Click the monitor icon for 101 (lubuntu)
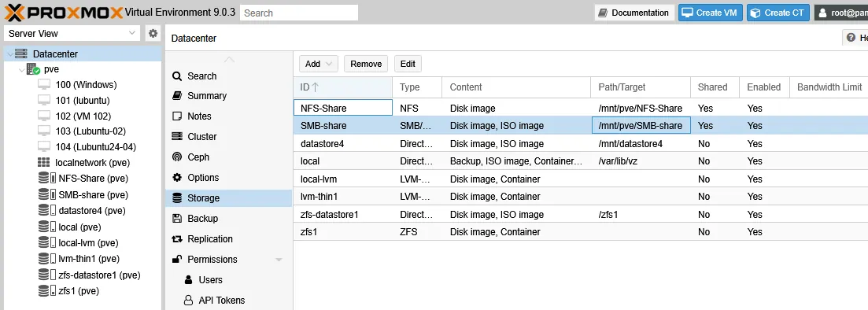Screen dimensions: 868x310 [44, 100]
